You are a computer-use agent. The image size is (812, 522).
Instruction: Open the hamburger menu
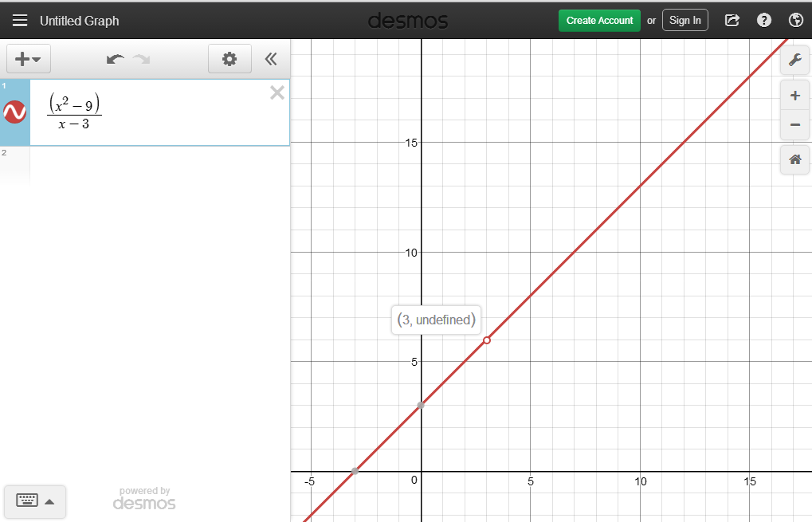(x=20, y=21)
